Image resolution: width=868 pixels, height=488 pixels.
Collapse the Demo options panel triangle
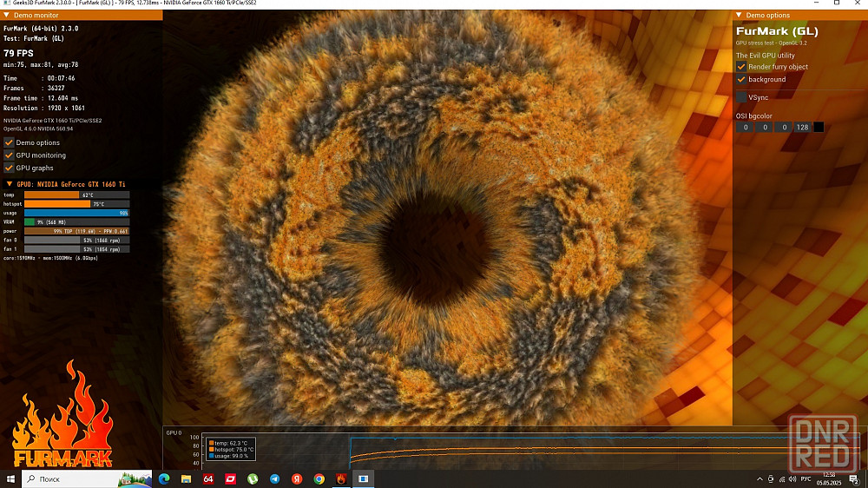click(x=739, y=15)
